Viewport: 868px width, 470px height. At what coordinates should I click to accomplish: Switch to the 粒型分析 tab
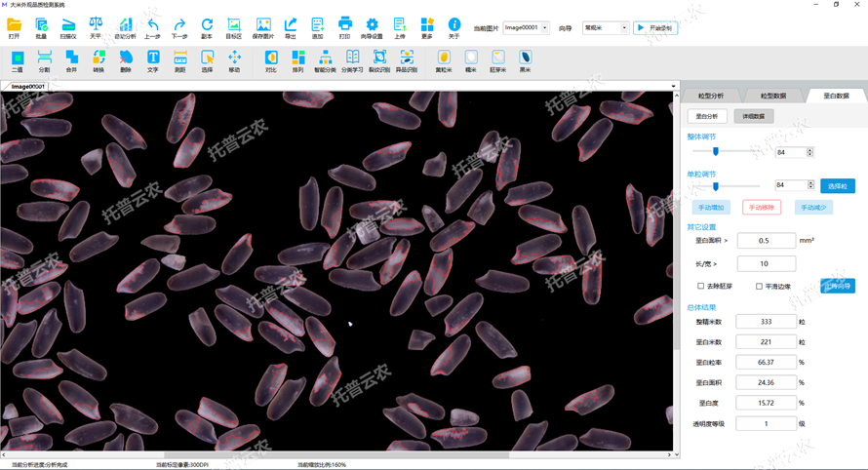point(711,97)
